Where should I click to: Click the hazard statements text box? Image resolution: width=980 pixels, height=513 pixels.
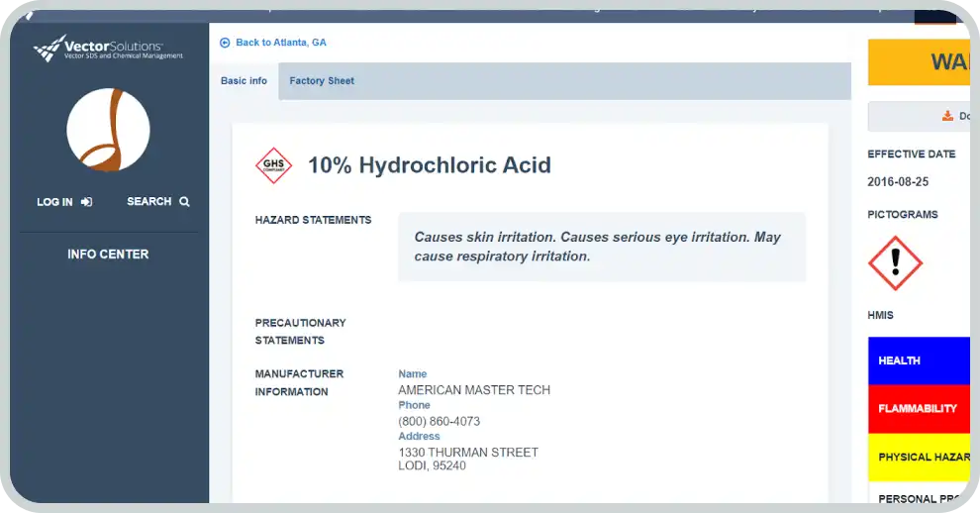pyautogui.click(x=601, y=247)
